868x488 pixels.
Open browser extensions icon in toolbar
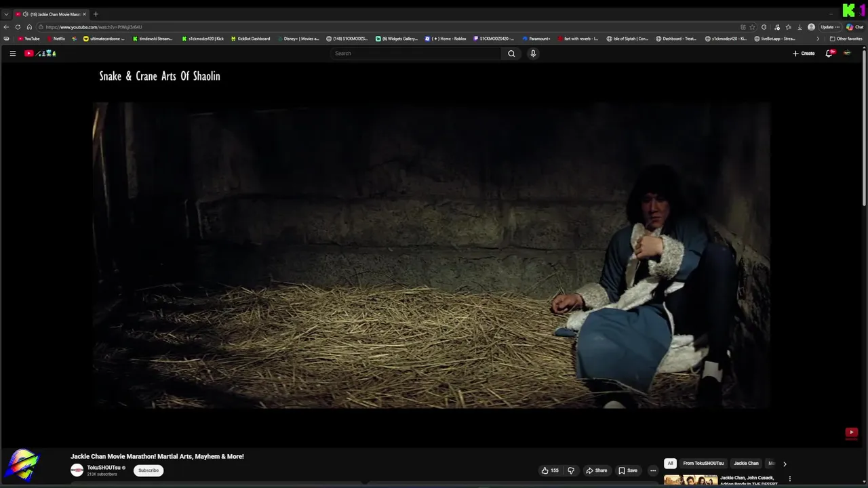tap(764, 27)
